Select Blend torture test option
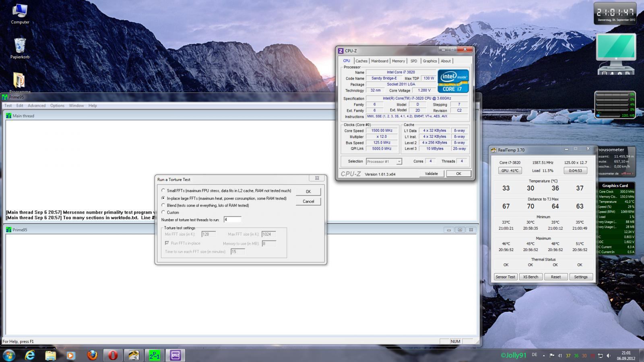 point(163,205)
